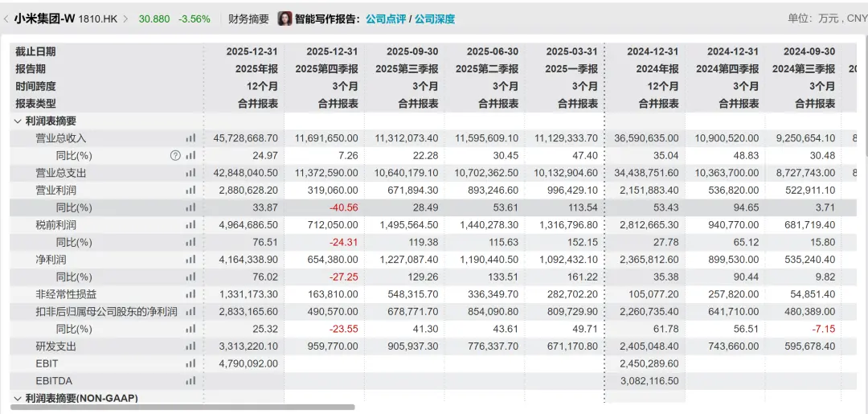Click the chart icon for 营业总收入 row
Viewport: 868px width, 414px height.
click(x=190, y=138)
